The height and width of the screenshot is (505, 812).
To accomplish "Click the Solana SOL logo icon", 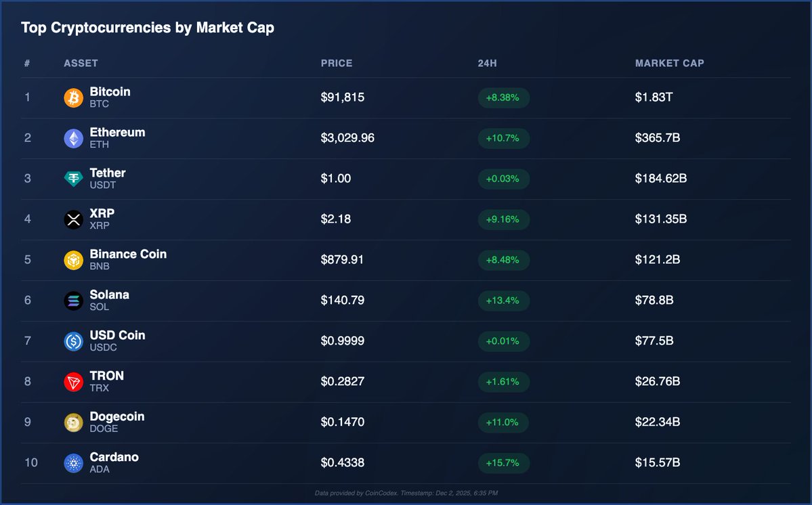I will [x=73, y=301].
